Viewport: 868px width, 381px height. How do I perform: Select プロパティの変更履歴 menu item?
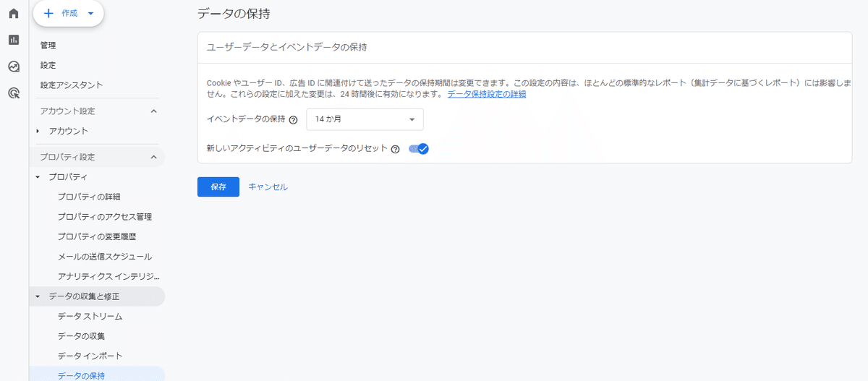pos(96,236)
